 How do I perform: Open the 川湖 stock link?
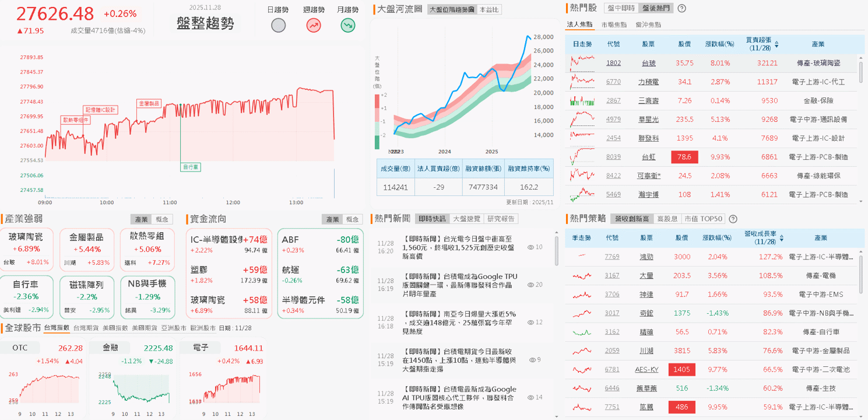[x=646, y=351]
